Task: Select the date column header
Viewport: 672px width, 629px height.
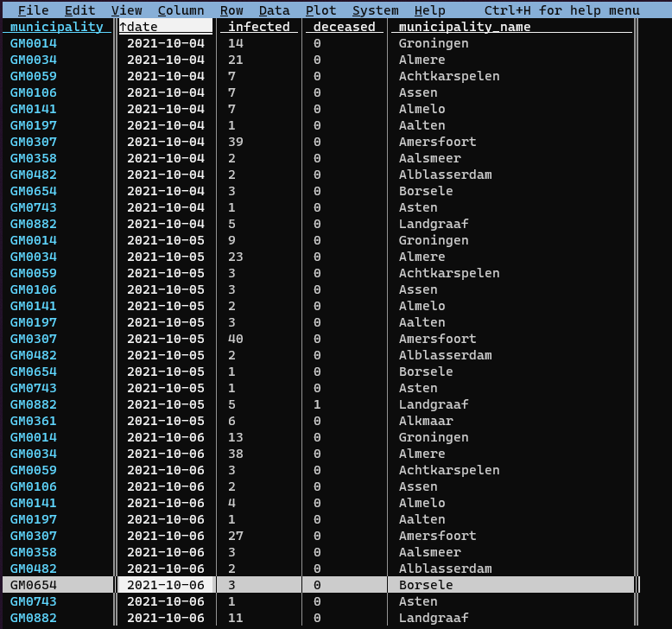Action: point(166,27)
